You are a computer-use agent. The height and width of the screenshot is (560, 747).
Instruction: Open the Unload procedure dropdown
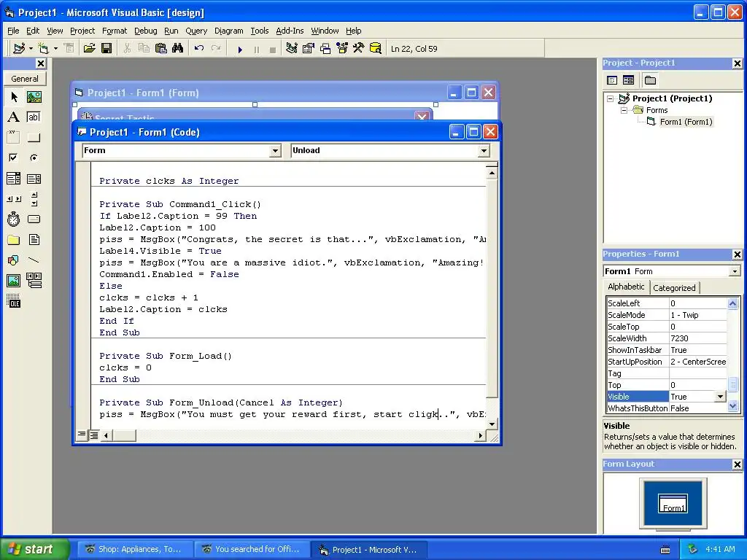tap(484, 151)
